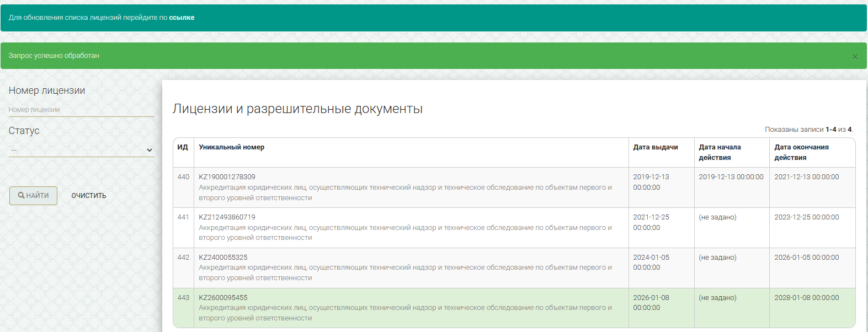The height and width of the screenshot is (332, 868).
Task: Focus the "Номер лицензии" input field
Action: tap(81, 110)
